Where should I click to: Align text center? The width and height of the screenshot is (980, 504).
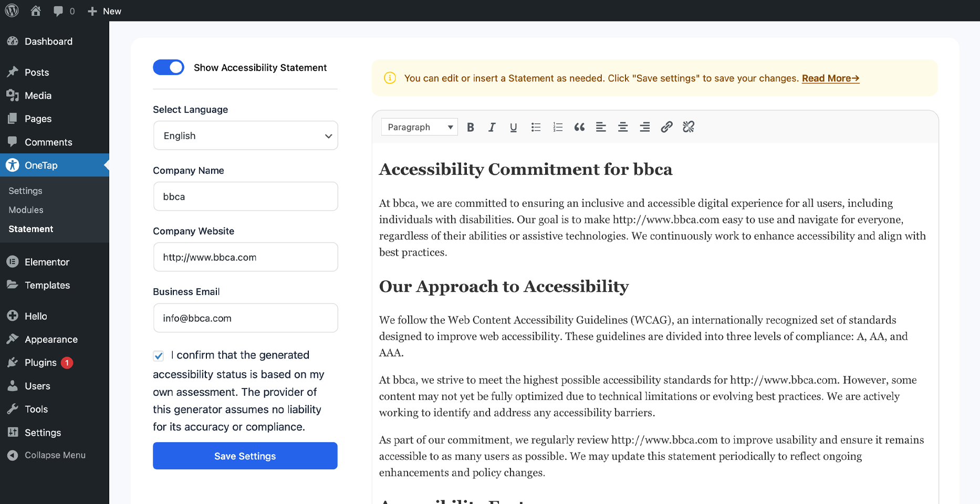(623, 127)
